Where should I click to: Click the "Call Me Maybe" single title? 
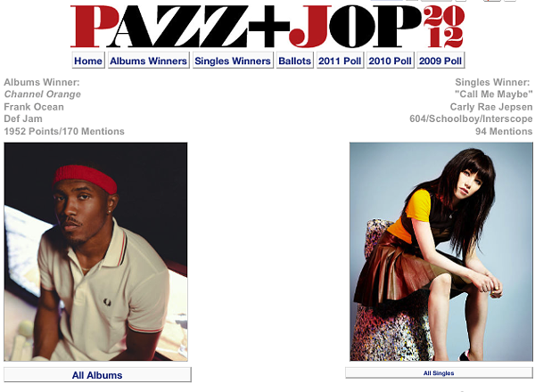click(493, 94)
